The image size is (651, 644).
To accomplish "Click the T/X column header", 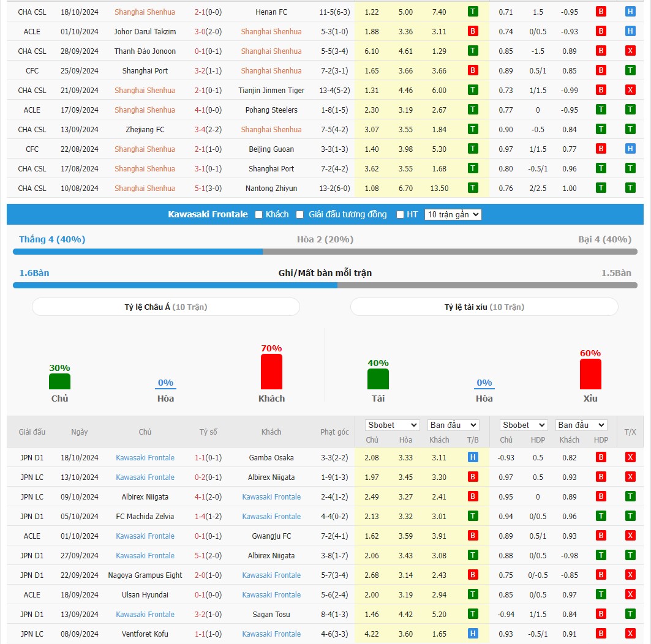I will (x=630, y=432).
